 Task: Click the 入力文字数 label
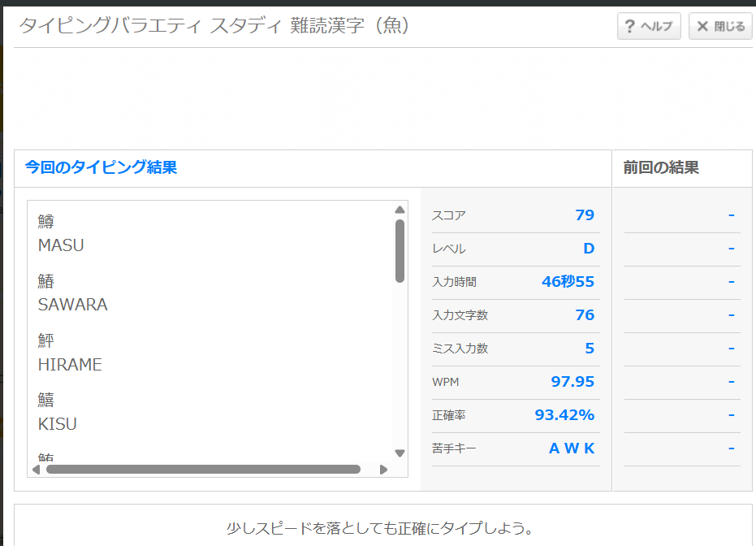460,315
